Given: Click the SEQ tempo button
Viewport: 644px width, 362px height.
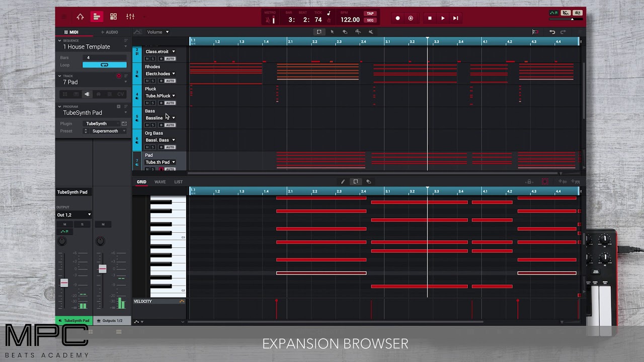Looking at the screenshot, I should pos(370,20).
